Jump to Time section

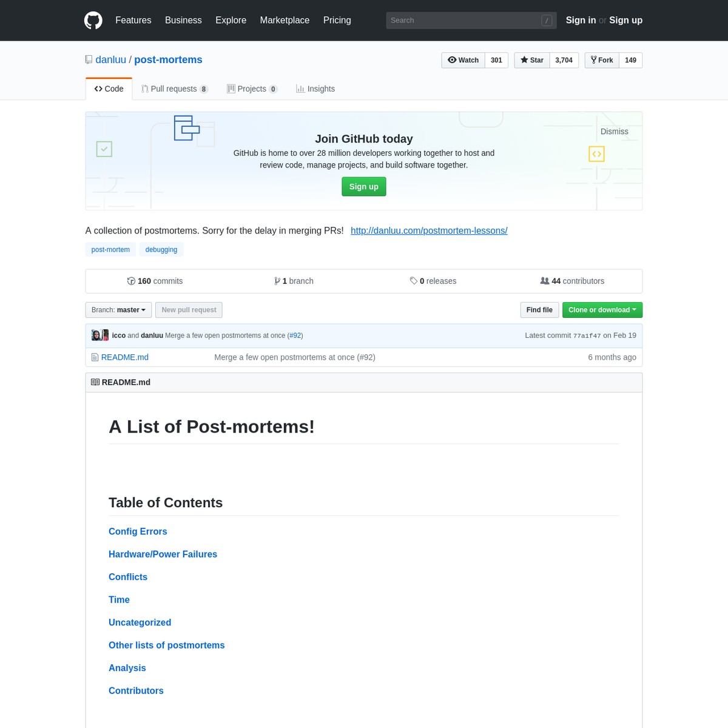coord(119,599)
